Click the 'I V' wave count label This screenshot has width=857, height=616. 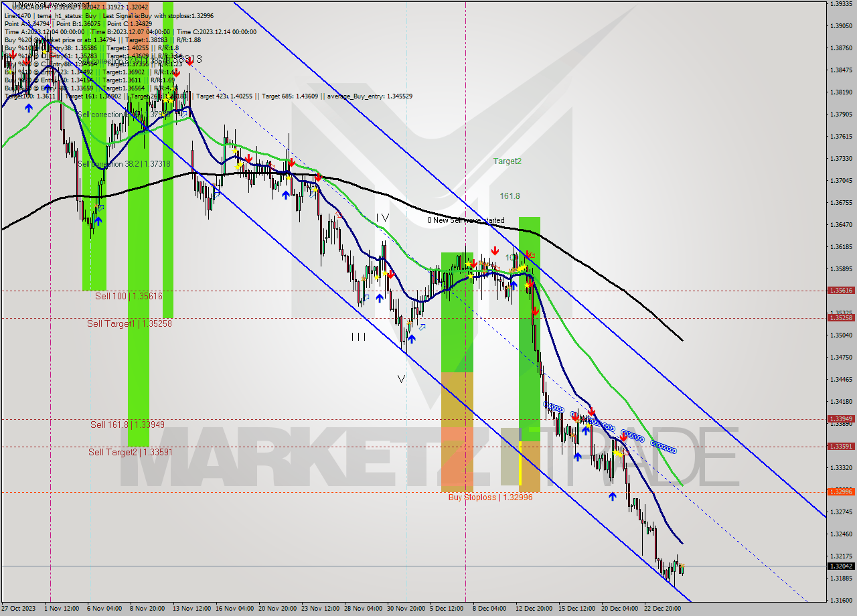coord(382,218)
